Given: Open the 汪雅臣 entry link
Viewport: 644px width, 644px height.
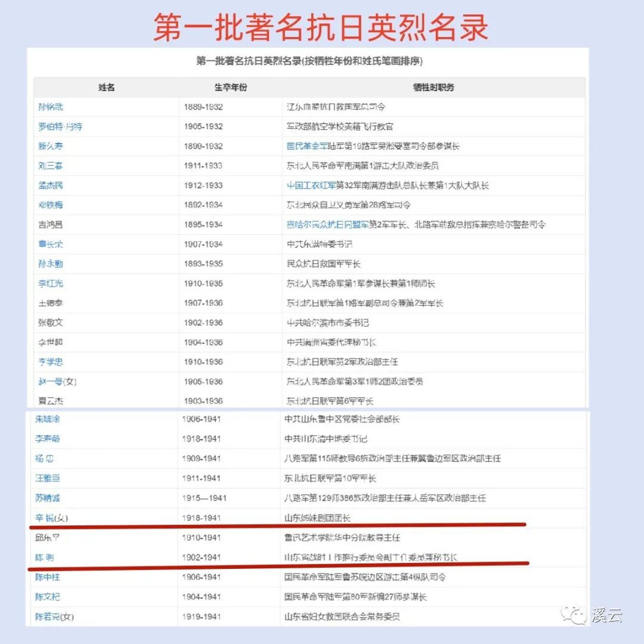Looking at the screenshot, I should coord(48,478).
